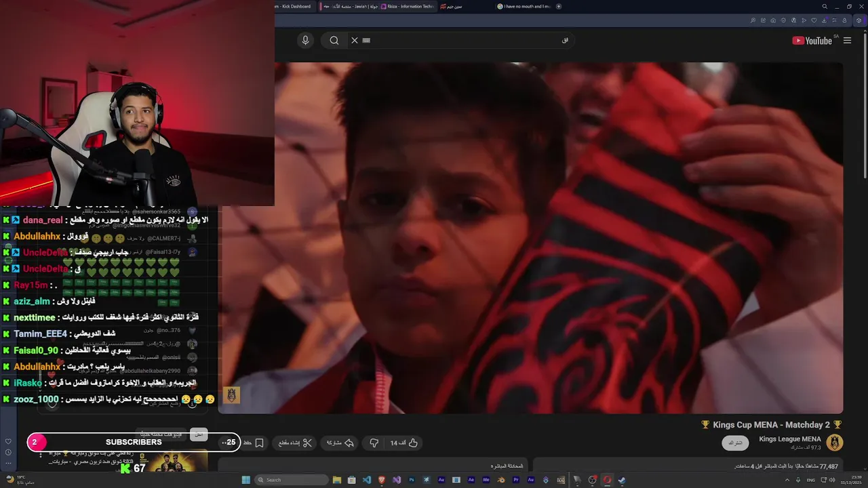
Task: Open Premiere Pro from the taskbar
Action: [x=516, y=480]
